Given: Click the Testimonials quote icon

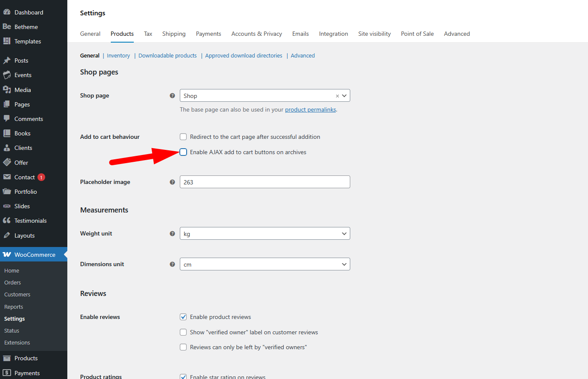Looking at the screenshot, I should [7, 221].
